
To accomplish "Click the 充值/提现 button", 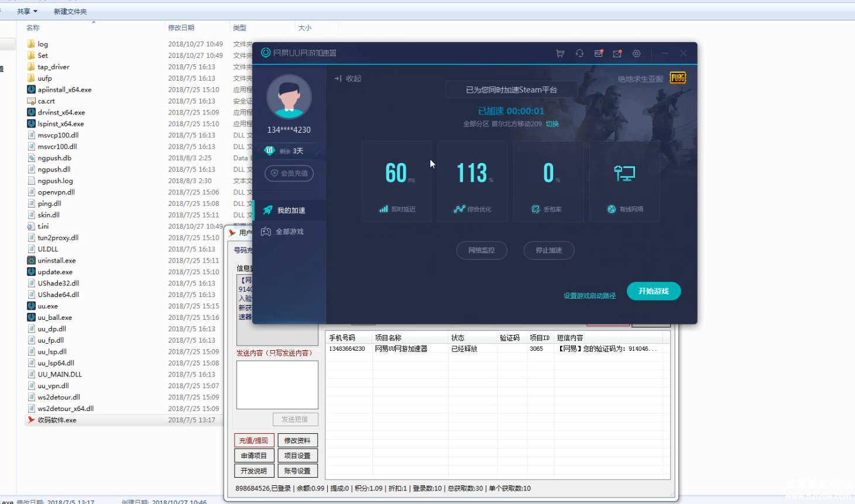I will point(253,441).
